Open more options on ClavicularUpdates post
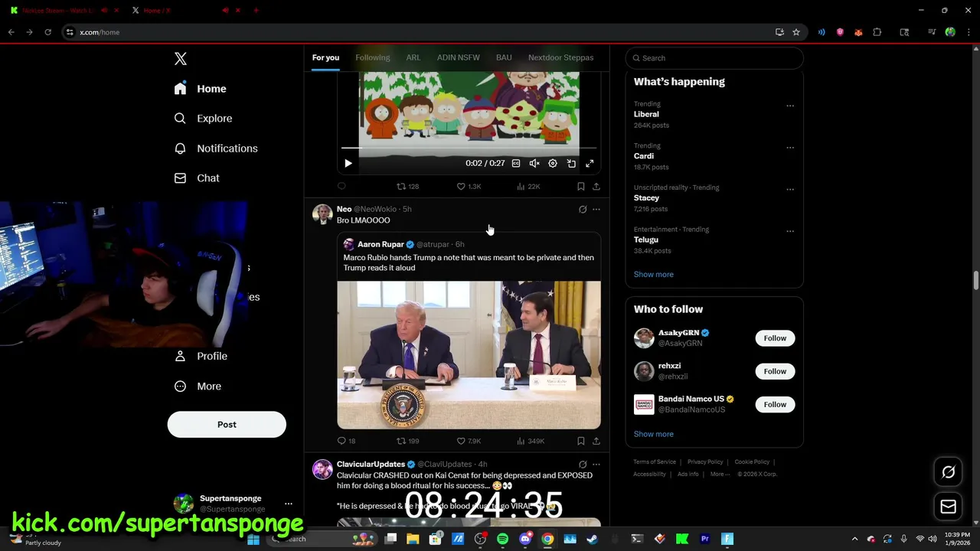This screenshot has width=980, height=551. 596,464
